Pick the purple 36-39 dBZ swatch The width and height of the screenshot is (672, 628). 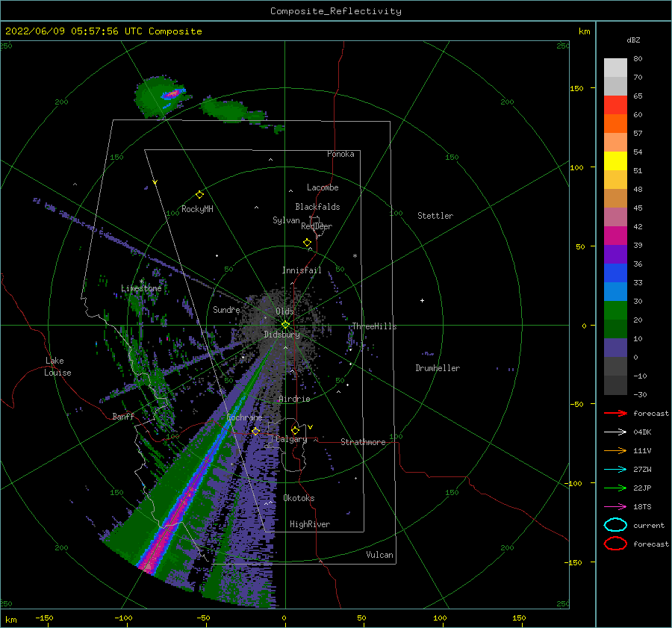coord(615,255)
